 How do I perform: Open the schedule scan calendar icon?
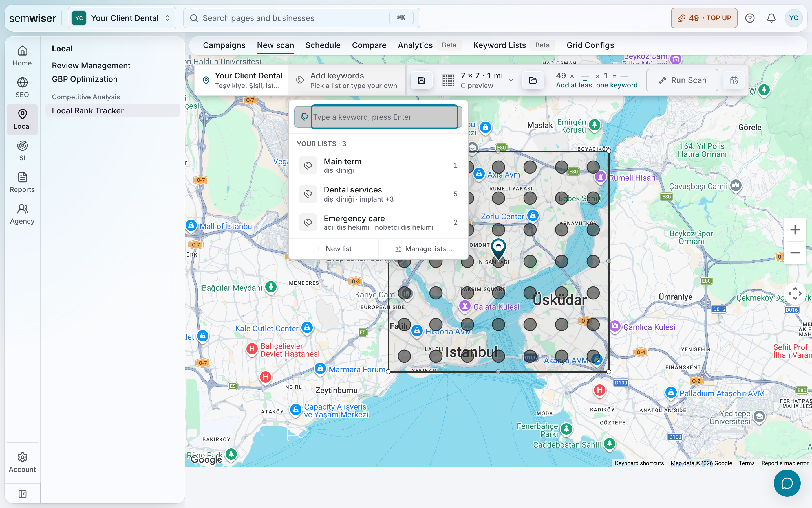[x=734, y=80]
